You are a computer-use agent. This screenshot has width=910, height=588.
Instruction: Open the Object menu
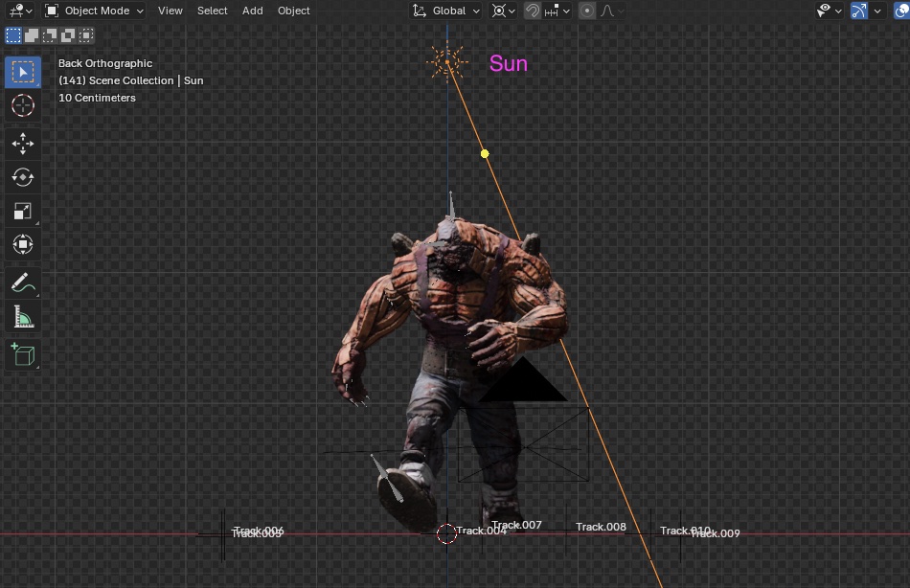(x=294, y=11)
